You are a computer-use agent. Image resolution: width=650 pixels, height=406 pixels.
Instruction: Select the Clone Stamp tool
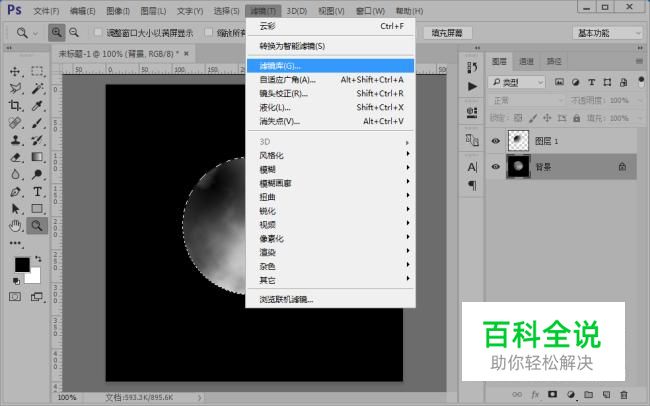coord(15,140)
